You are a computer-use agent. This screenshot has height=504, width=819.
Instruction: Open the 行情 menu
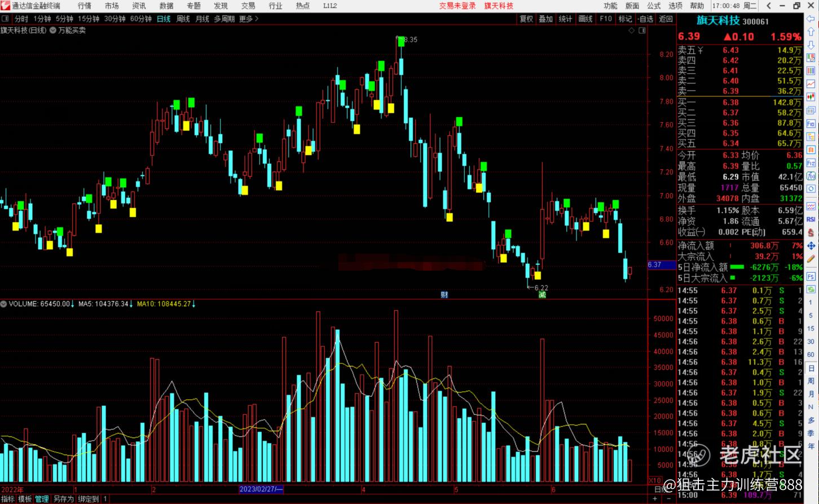click(85, 6)
